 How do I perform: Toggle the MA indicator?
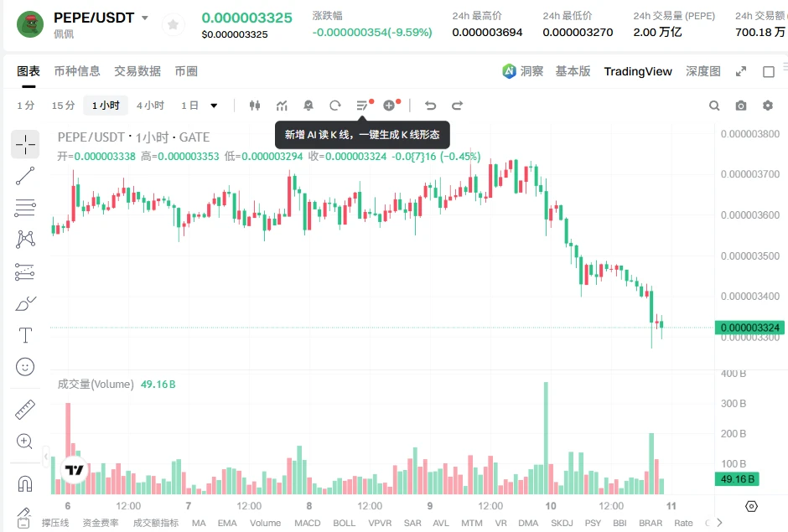199,523
